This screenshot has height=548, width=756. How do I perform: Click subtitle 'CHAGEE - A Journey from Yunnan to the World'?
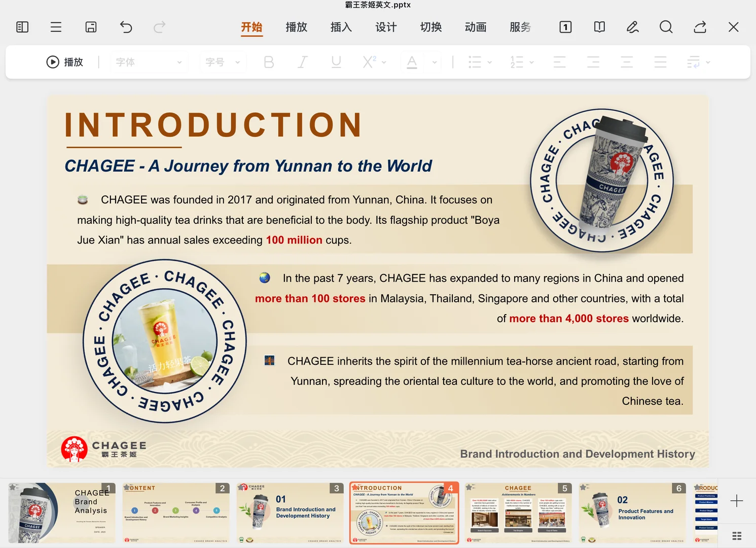(x=248, y=166)
